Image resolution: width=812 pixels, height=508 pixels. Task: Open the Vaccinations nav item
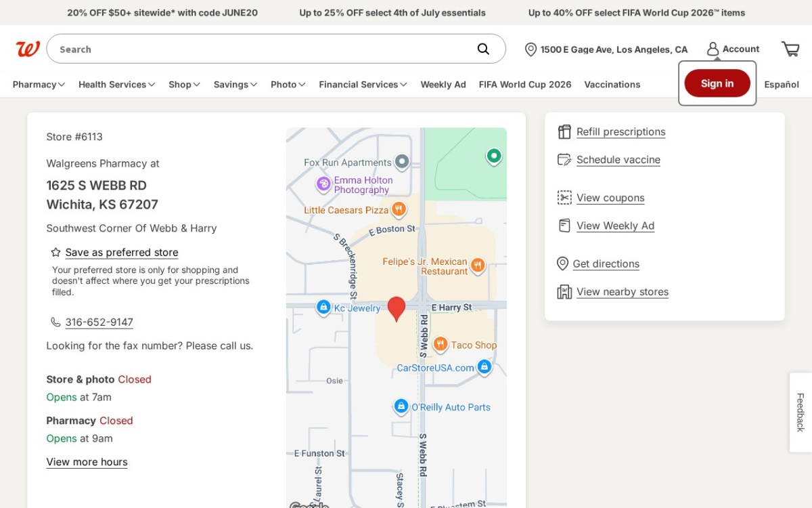612,85
